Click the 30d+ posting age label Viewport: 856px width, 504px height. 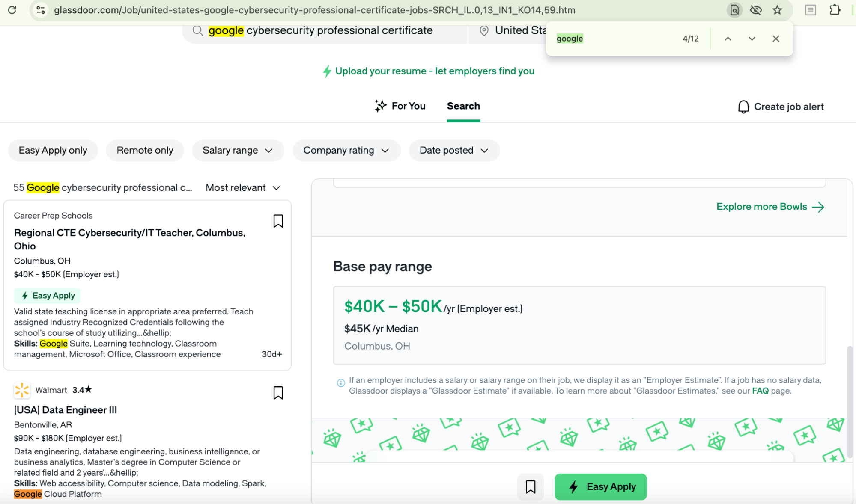(272, 354)
